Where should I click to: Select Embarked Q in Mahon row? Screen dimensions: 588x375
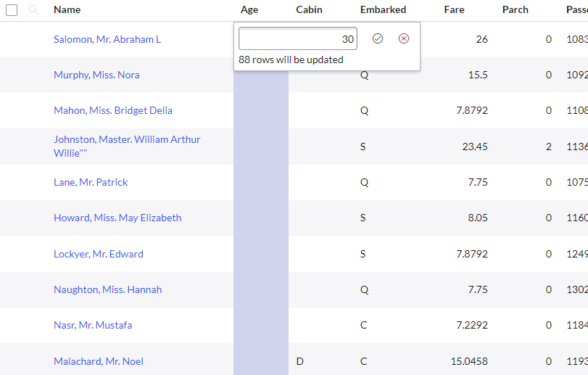click(364, 111)
